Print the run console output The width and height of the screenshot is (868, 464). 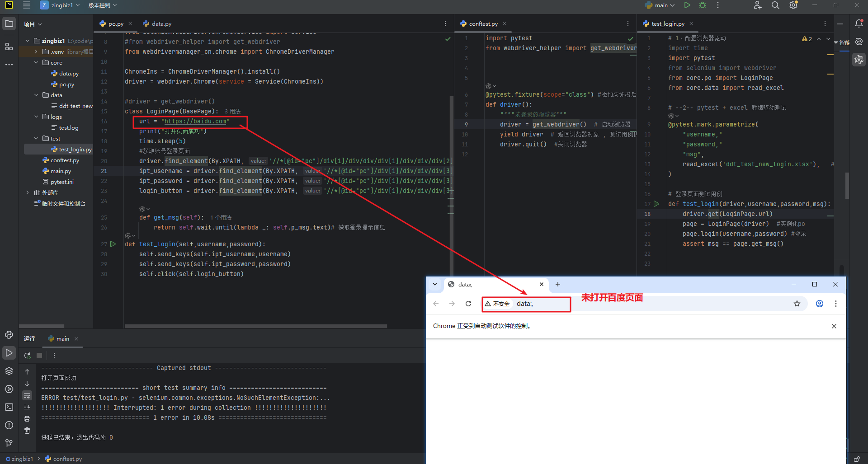[x=27, y=419]
